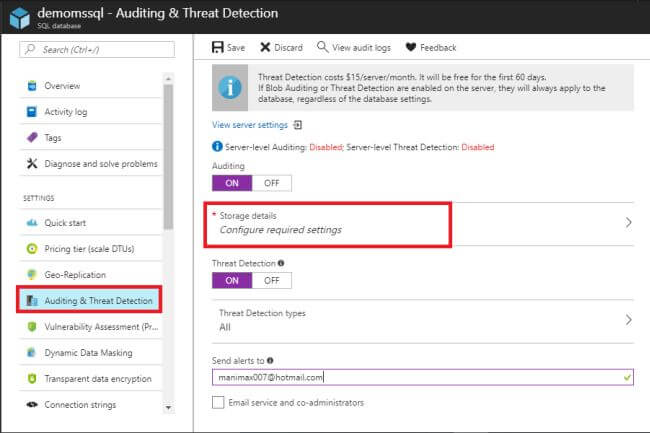Image resolution: width=650 pixels, height=433 pixels.
Task: Focus the Search (Ctrl+/) field
Action: pos(97,49)
